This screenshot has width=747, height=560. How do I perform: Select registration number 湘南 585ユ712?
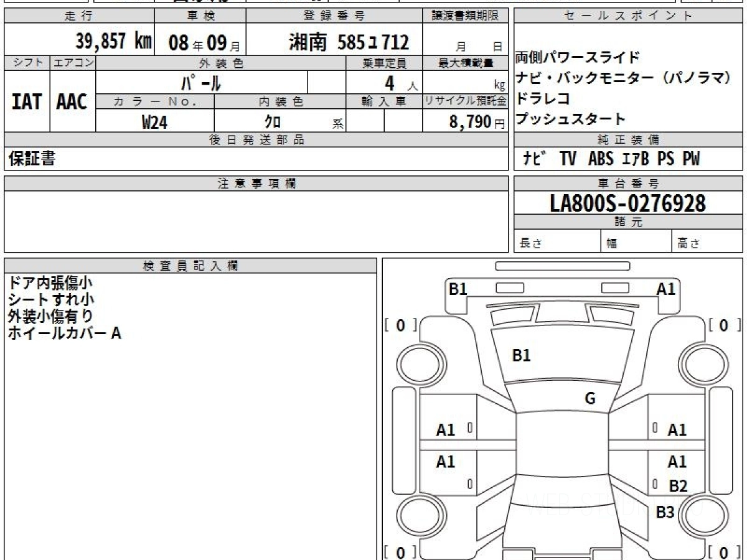[x=349, y=42]
